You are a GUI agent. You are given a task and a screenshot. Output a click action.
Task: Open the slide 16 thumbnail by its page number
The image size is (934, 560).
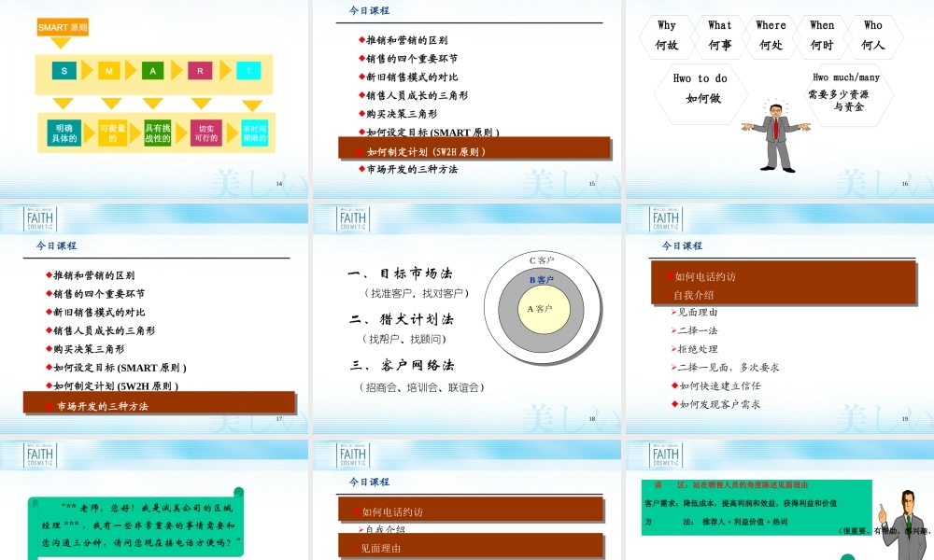coord(905,184)
